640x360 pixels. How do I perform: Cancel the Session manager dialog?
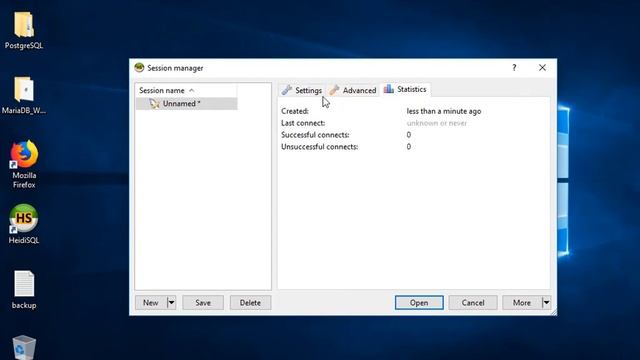[473, 302]
